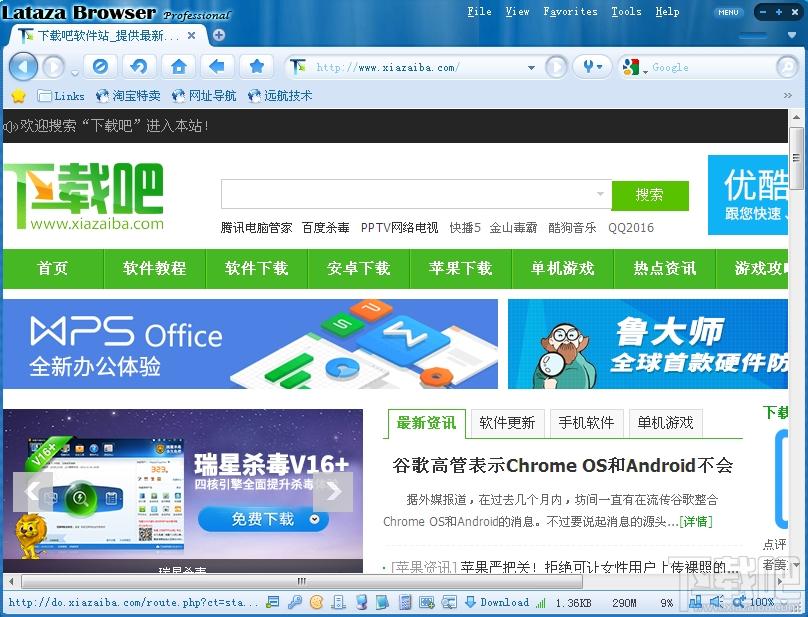Open the Help menu
The height and width of the screenshot is (617, 808).
coord(667,11)
